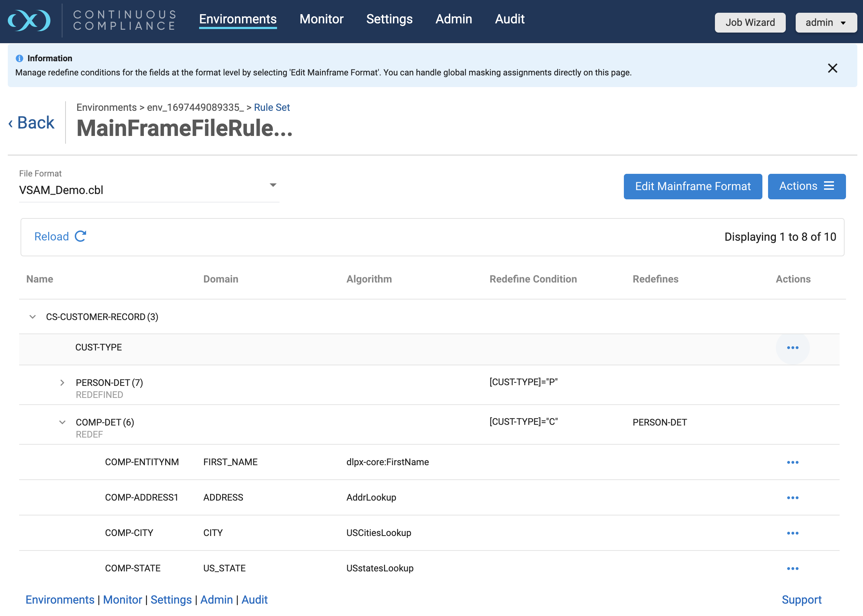Click Edit Mainframe Format button

[693, 186]
